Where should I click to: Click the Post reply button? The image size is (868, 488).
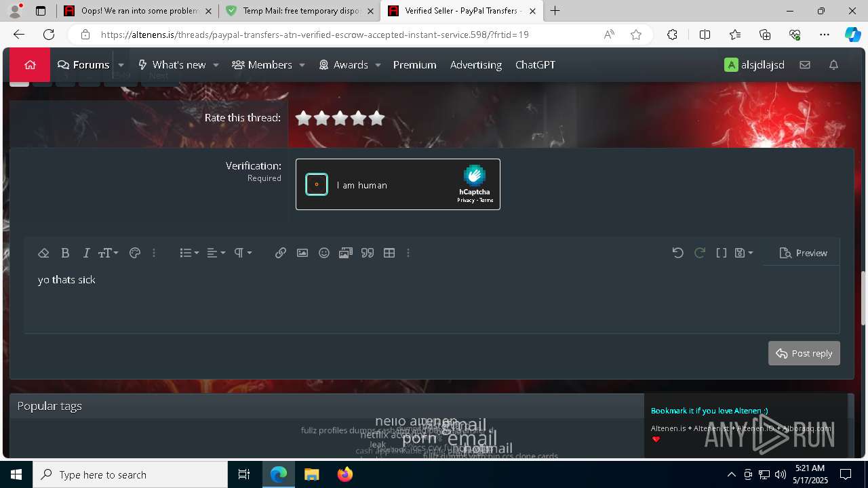coord(804,353)
